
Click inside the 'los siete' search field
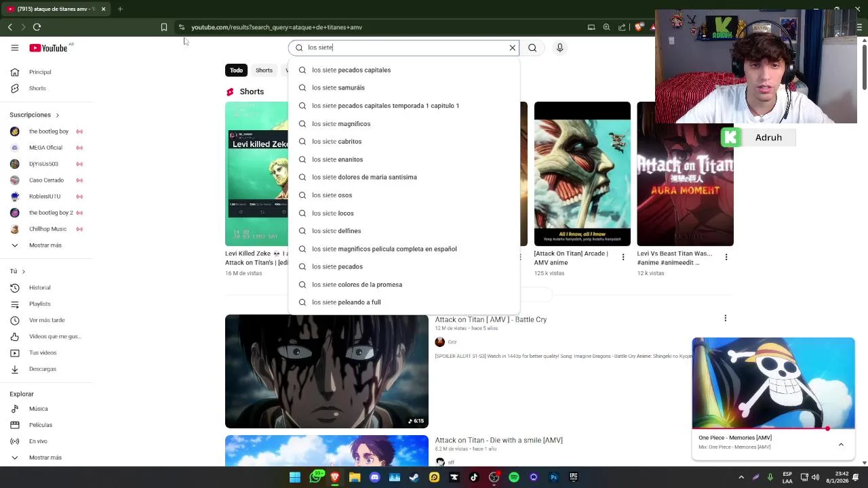pyautogui.click(x=403, y=47)
